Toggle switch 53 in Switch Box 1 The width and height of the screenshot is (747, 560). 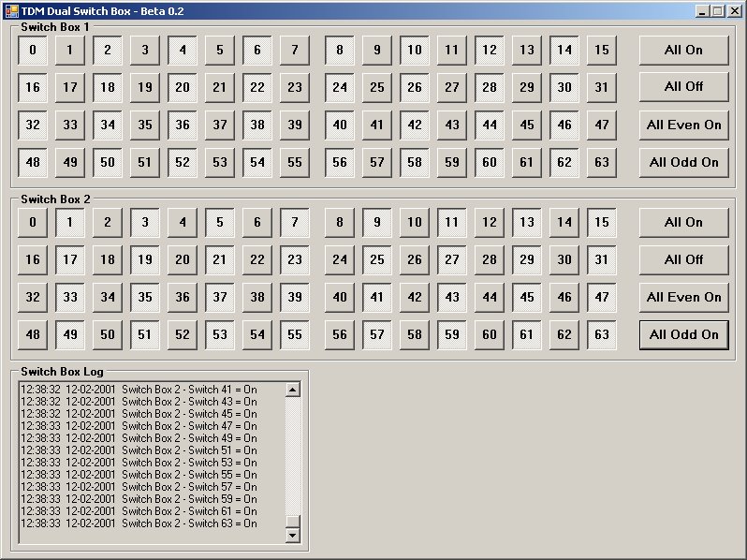(x=220, y=163)
